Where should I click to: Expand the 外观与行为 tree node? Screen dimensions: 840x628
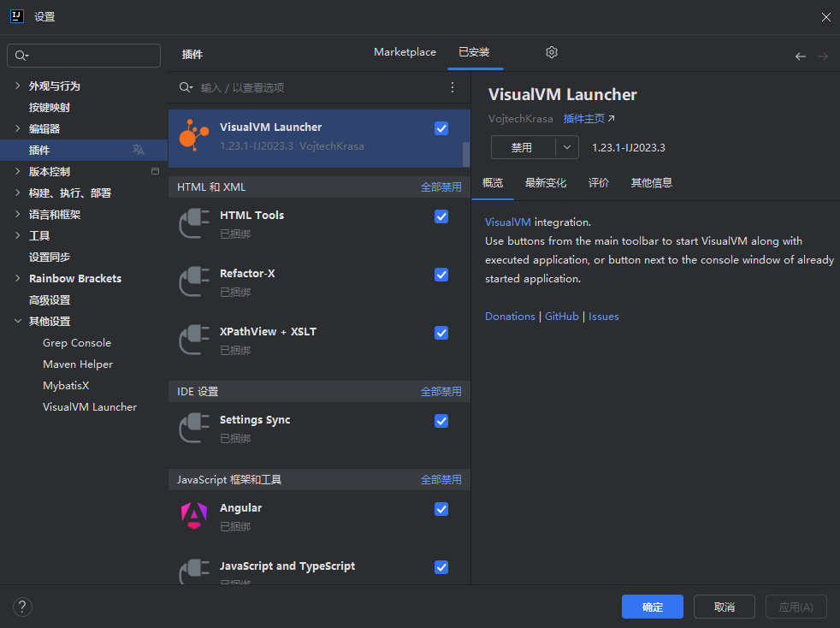pyautogui.click(x=18, y=86)
